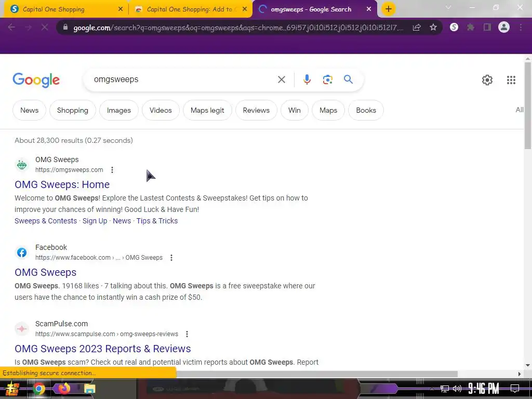Open the OMG Sweeps: Home result

click(x=62, y=184)
